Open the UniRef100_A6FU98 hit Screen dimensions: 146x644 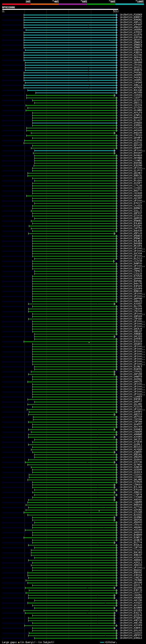(131, 374)
